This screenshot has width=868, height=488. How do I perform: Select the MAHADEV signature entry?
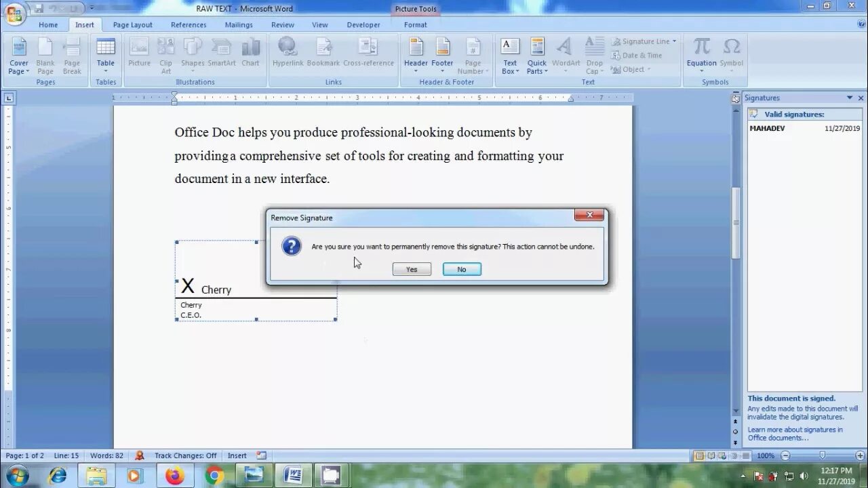(804, 128)
